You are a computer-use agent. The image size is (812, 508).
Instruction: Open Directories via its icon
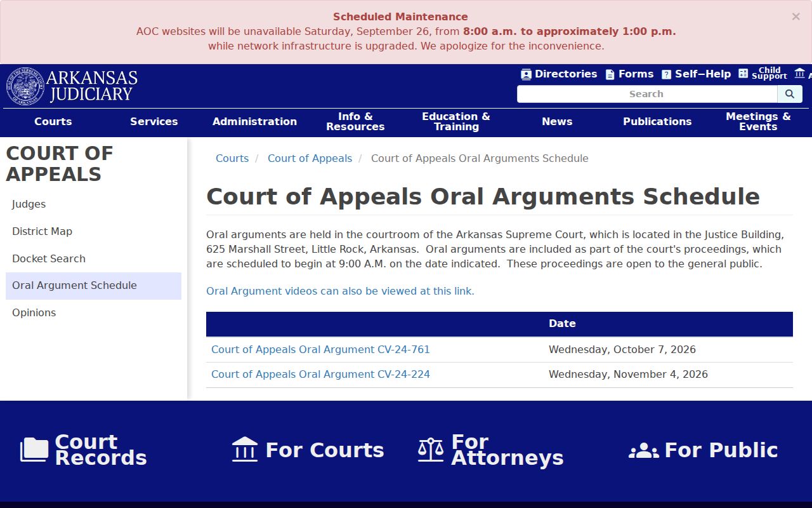(x=526, y=74)
